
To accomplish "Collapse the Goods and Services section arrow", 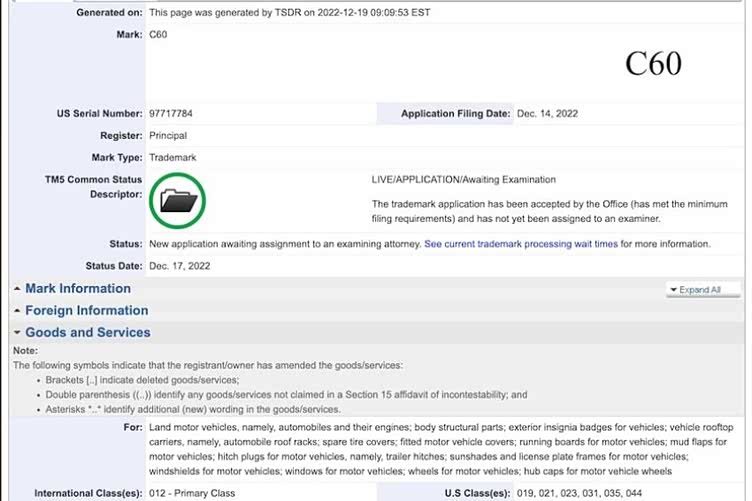I will [17, 333].
